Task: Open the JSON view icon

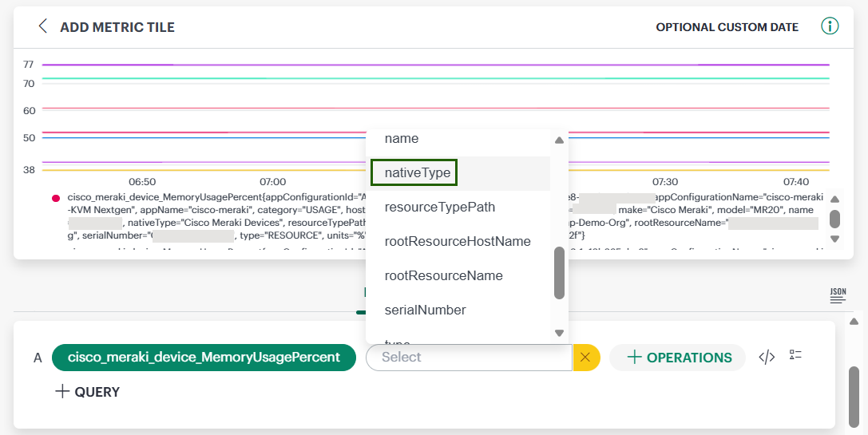Action: coord(838,295)
